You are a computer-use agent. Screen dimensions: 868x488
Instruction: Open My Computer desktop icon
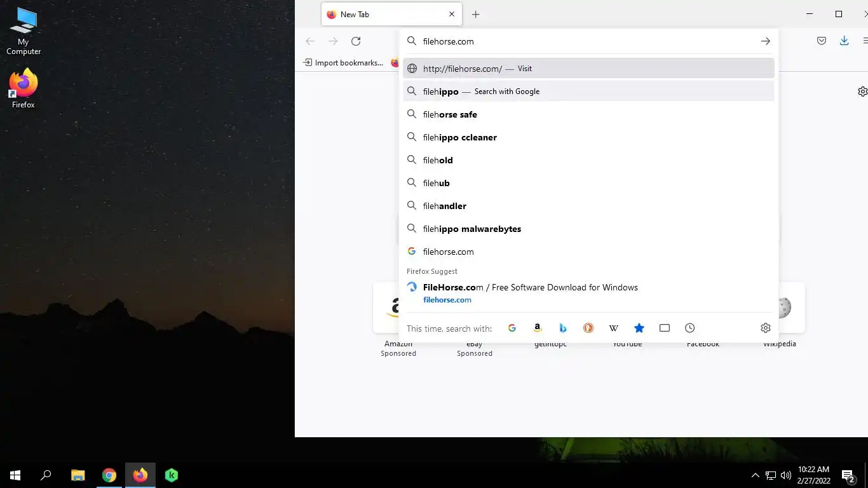[x=24, y=31]
